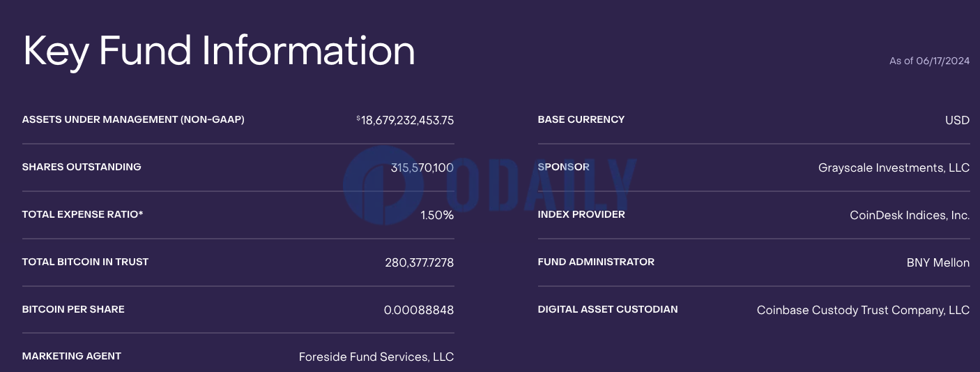This screenshot has height=372, width=980.
Task: Click CoinDesk Indices, Inc. text
Action: [910, 215]
